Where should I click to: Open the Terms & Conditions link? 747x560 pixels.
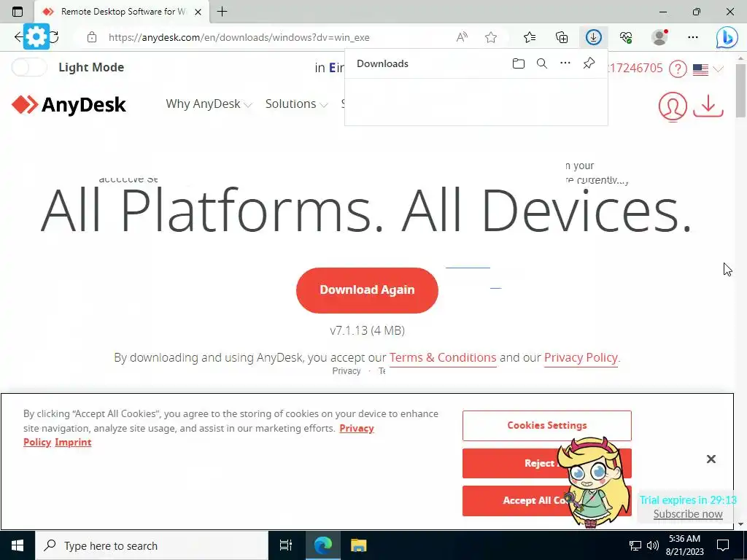click(443, 357)
